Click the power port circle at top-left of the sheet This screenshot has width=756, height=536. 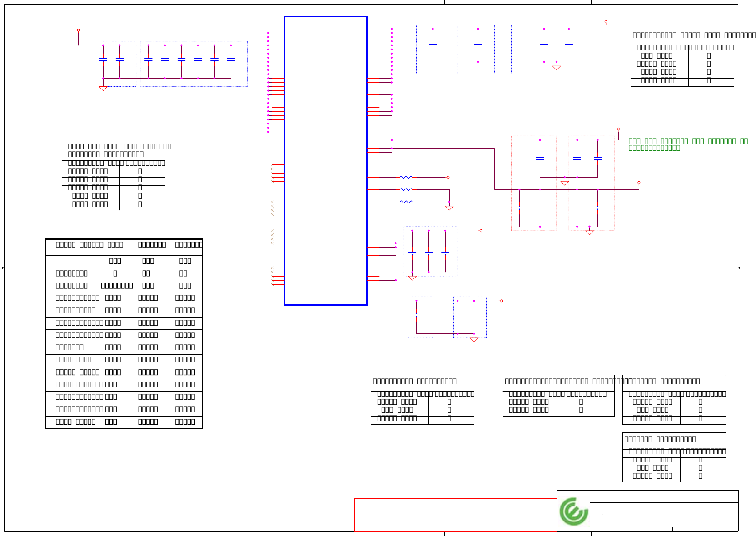[78, 30]
